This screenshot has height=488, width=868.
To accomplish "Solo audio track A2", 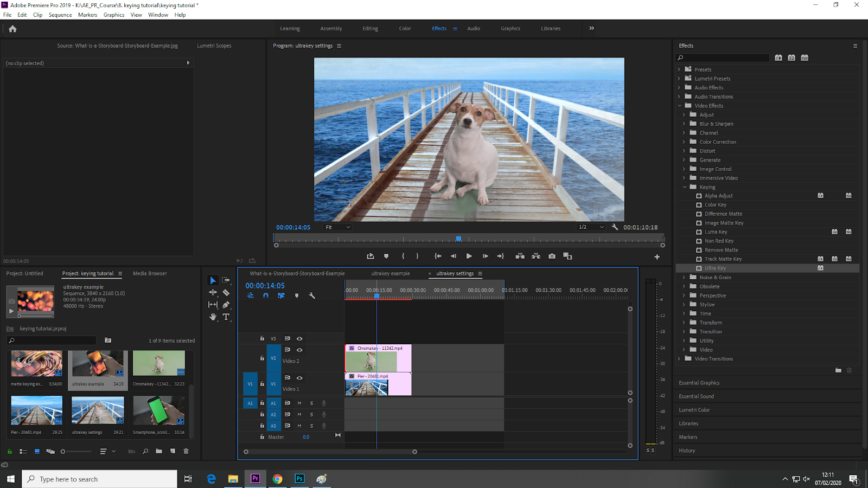I will [311, 414].
